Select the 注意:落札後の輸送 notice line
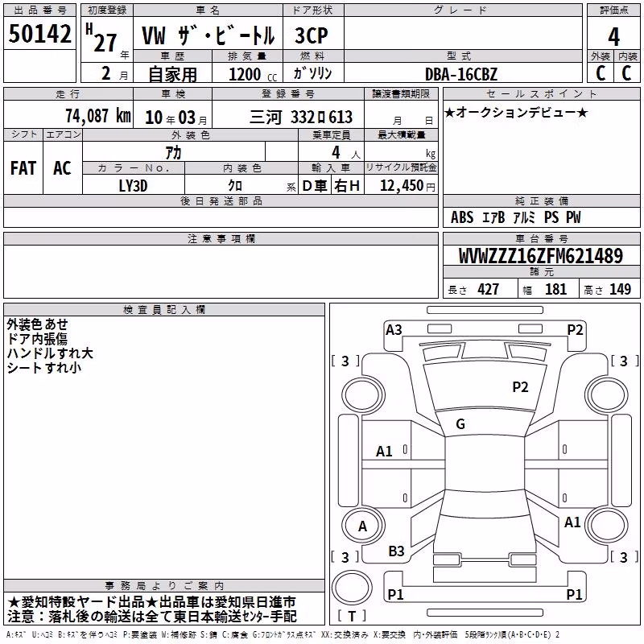Image resolution: width=644 pixels, height=644 pixels. click(x=151, y=617)
